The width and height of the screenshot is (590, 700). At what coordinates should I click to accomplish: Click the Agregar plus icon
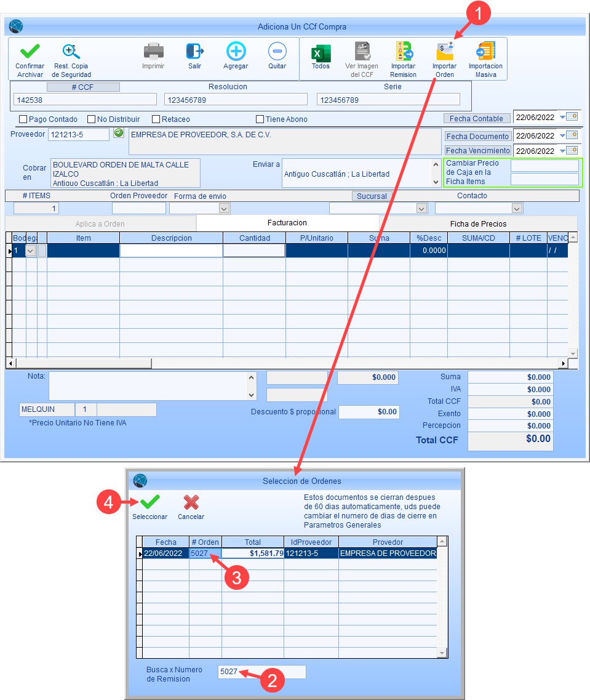[236, 51]
